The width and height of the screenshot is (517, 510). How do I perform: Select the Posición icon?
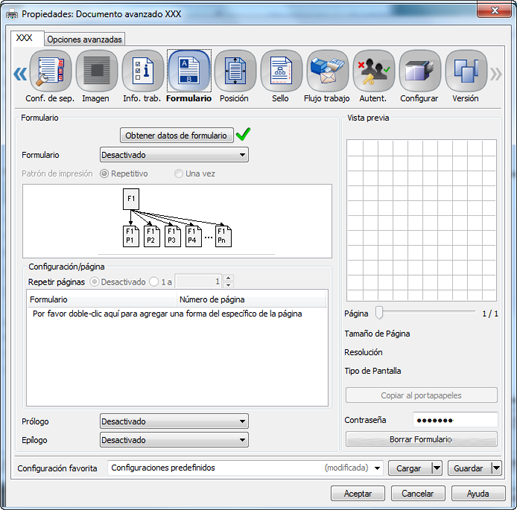pyautogui.click(x=235, y=71)
